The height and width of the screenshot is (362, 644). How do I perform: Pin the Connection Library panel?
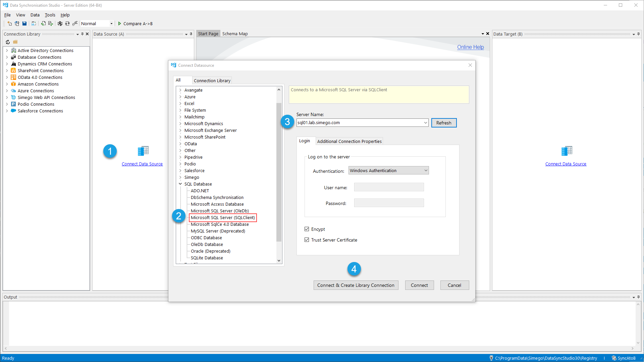82,34
